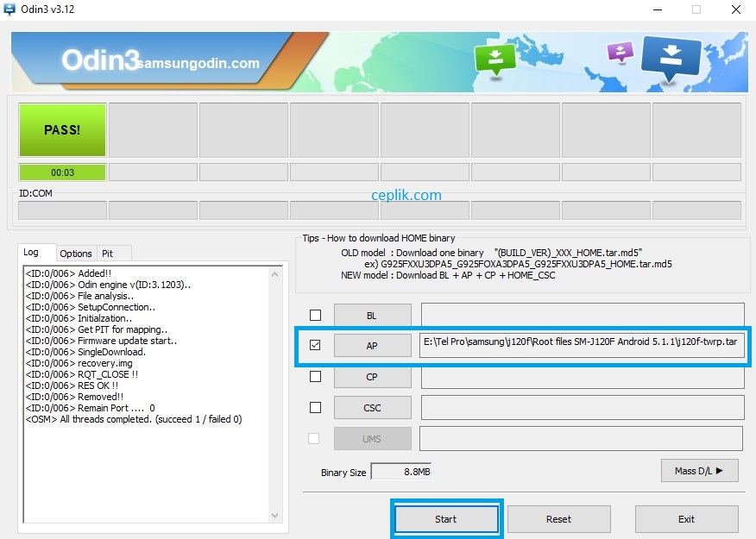The width and height of the screenshot is (756, 539).
Task: Open the Mass D/L option
Action: [700, 471]
